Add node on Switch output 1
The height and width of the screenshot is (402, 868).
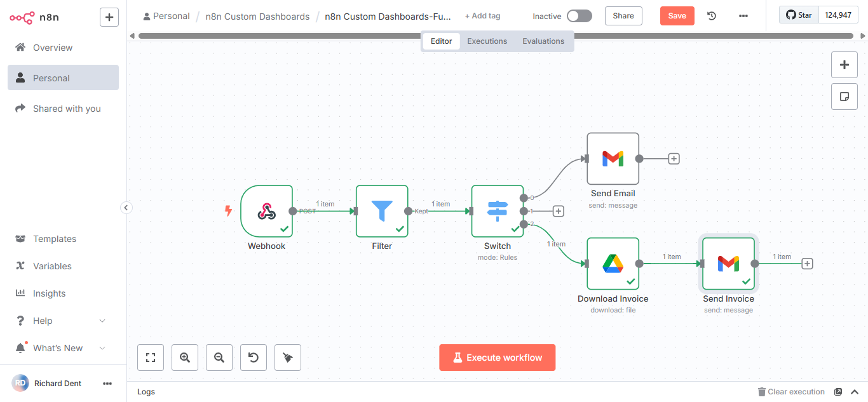[x=559, y=211]
